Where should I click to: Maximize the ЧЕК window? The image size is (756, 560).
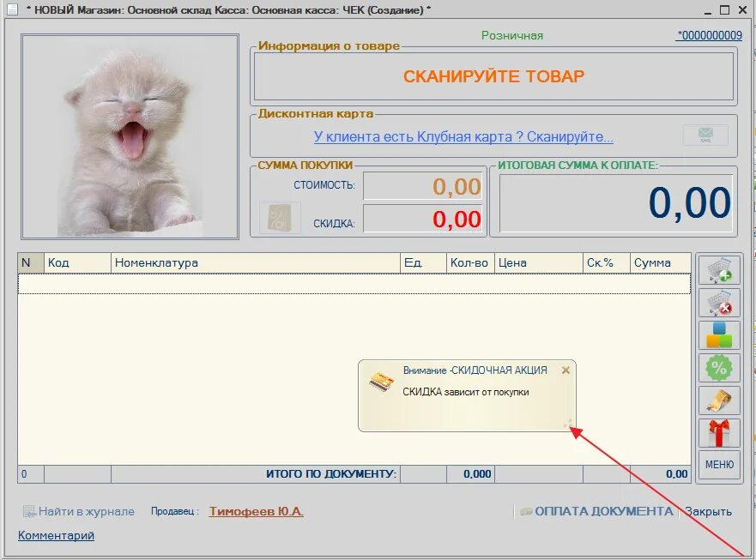[x=724, y=9]
